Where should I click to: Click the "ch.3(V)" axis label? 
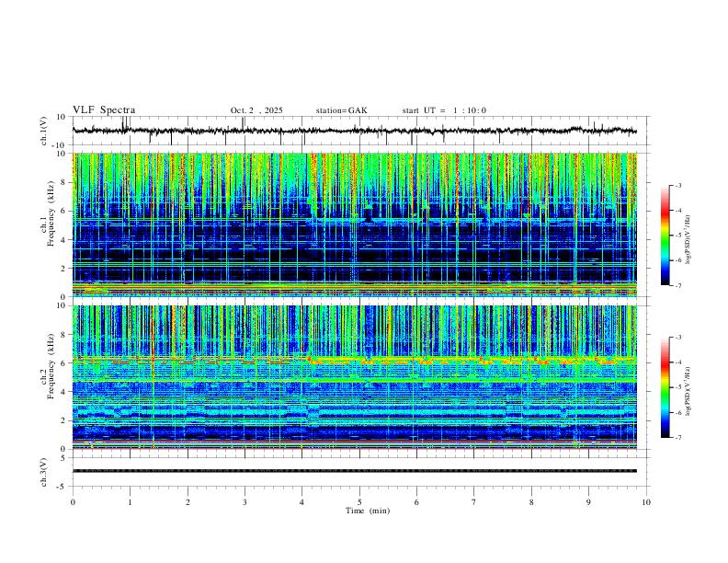44,472
